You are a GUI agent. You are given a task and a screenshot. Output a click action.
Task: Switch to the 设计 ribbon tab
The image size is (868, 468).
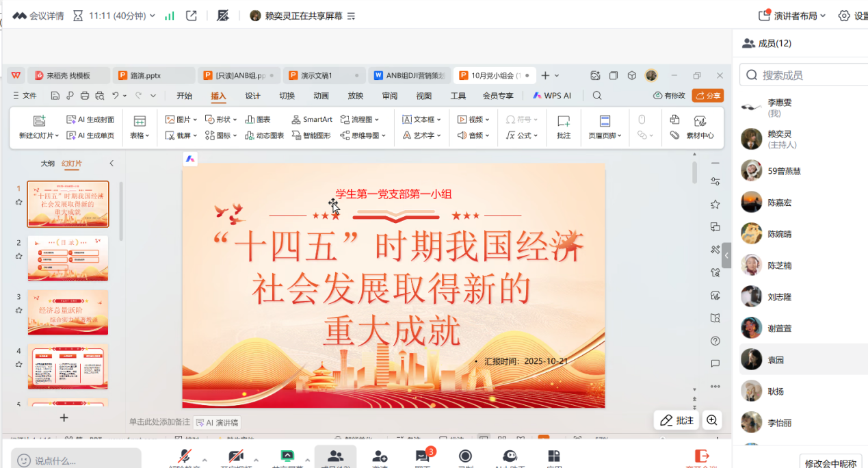pos(252,96)
